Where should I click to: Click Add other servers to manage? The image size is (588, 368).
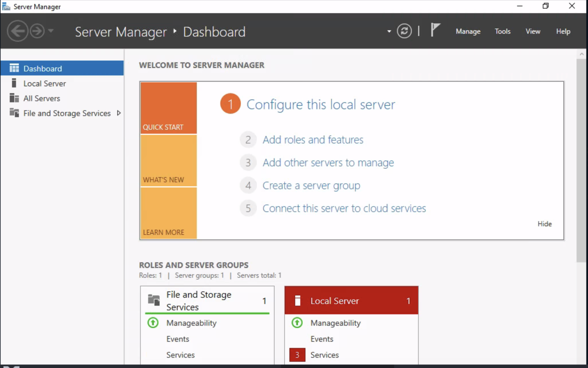point(328,163)
